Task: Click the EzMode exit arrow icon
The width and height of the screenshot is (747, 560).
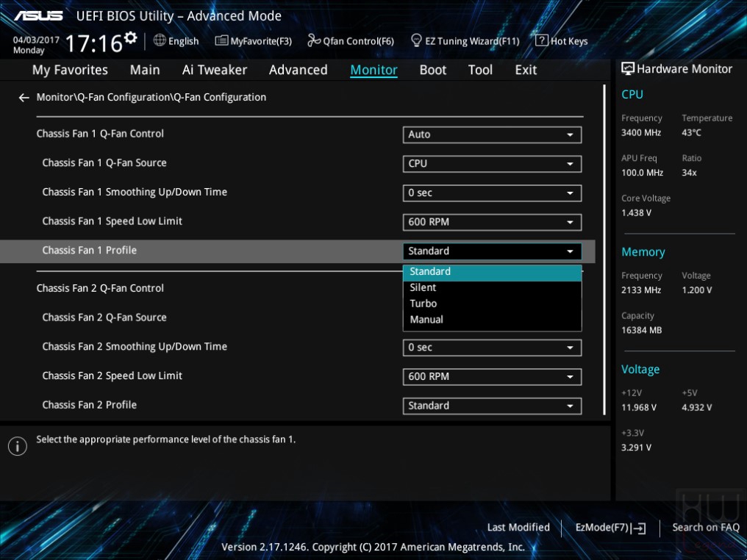Action: click(639, 528)
